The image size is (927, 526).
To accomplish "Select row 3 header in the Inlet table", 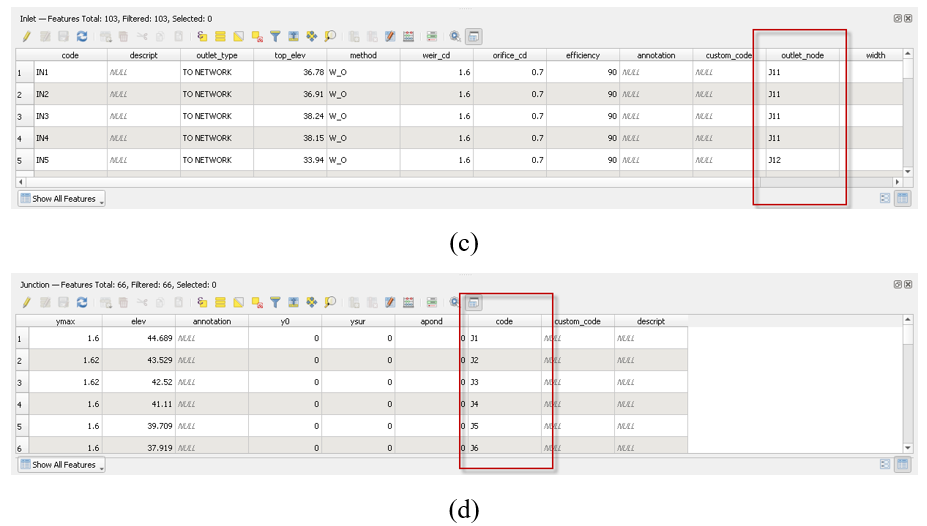I will 19,116.
